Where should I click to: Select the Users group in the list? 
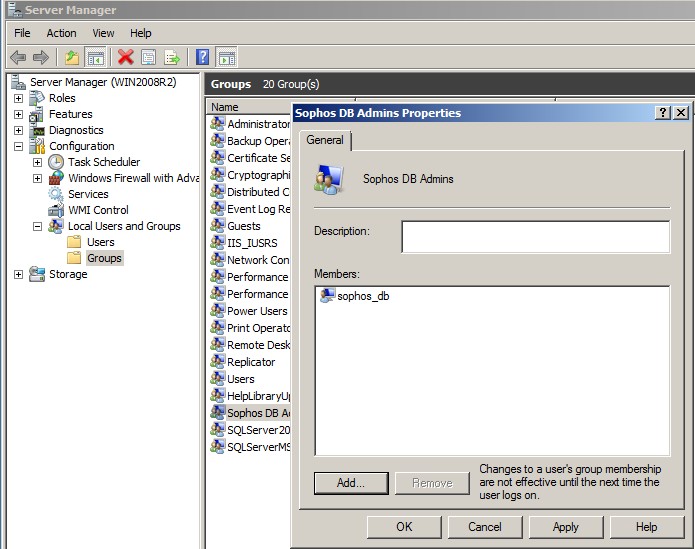[x=233, y=379]
